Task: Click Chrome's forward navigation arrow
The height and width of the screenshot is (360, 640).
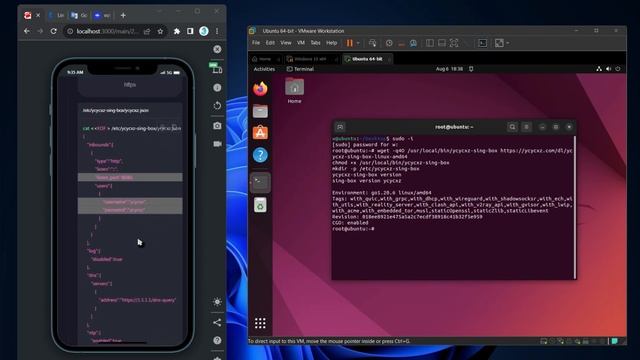Action: tap(40, 31)
